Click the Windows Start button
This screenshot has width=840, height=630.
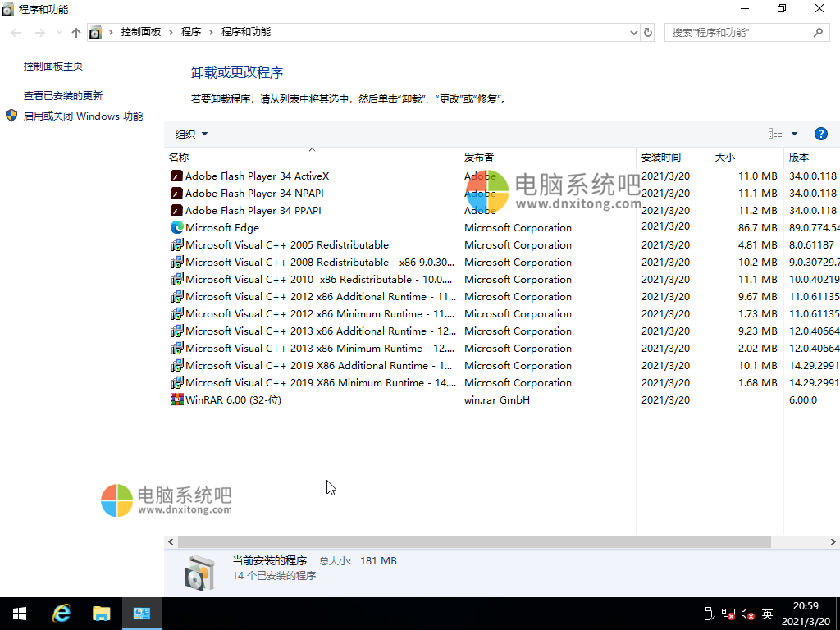pos(20,614)
